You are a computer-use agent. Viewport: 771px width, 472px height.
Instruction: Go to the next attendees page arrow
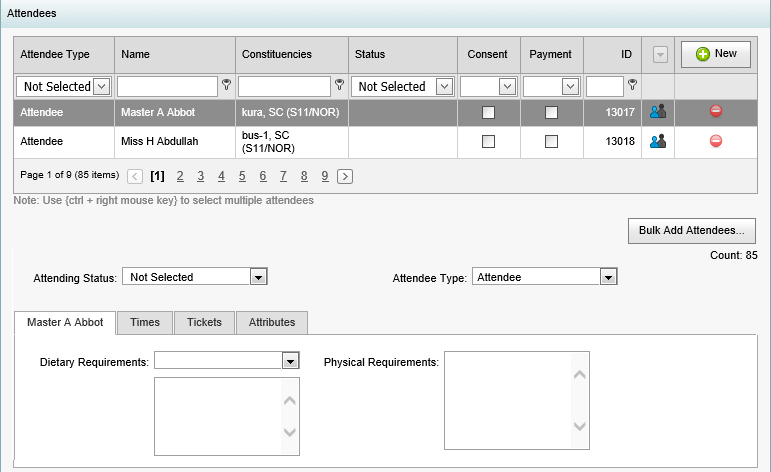click(x=345, y=176)
